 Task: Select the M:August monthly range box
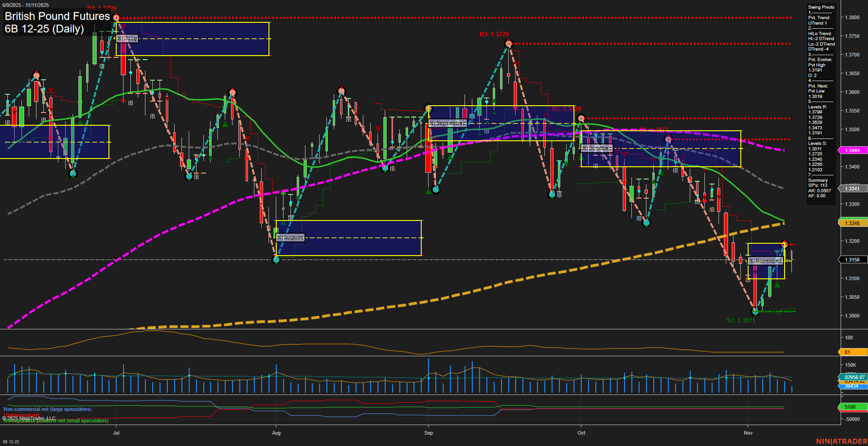click(349, 237)
